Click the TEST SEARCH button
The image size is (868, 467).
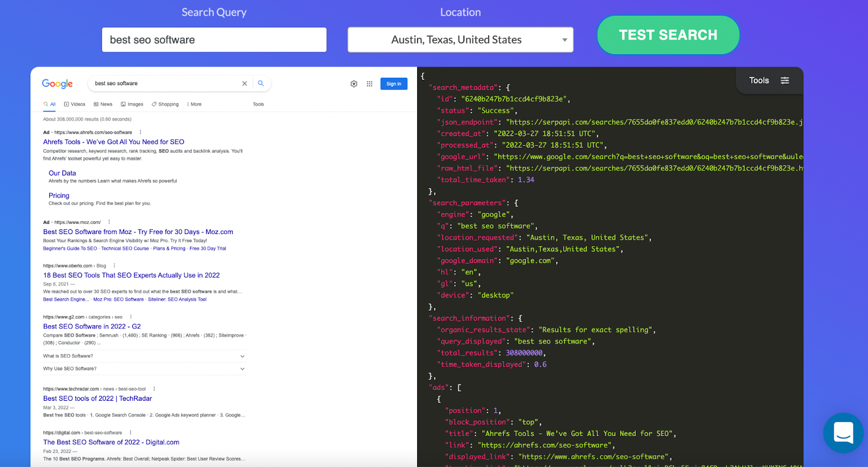(x=668, y=35)
